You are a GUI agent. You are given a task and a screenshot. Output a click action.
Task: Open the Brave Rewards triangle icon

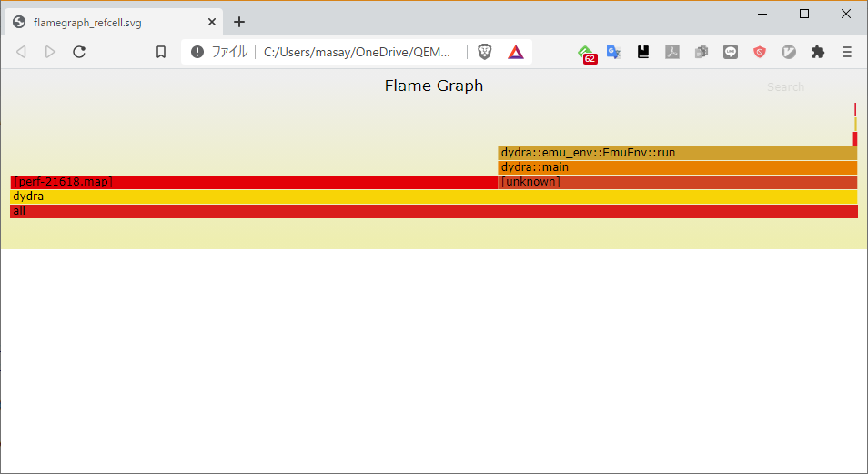pyautogui.click(x=515, y=52)
